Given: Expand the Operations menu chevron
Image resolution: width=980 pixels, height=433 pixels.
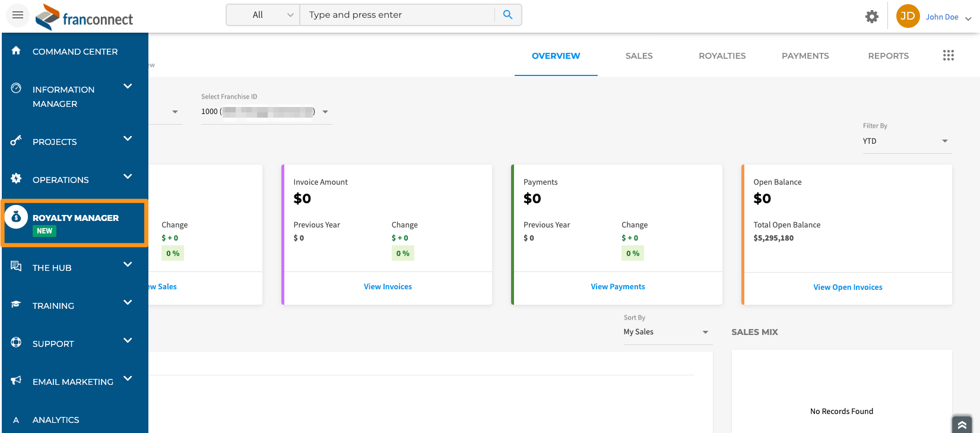Looking at the screenshot, I should [x=128, y=176].
